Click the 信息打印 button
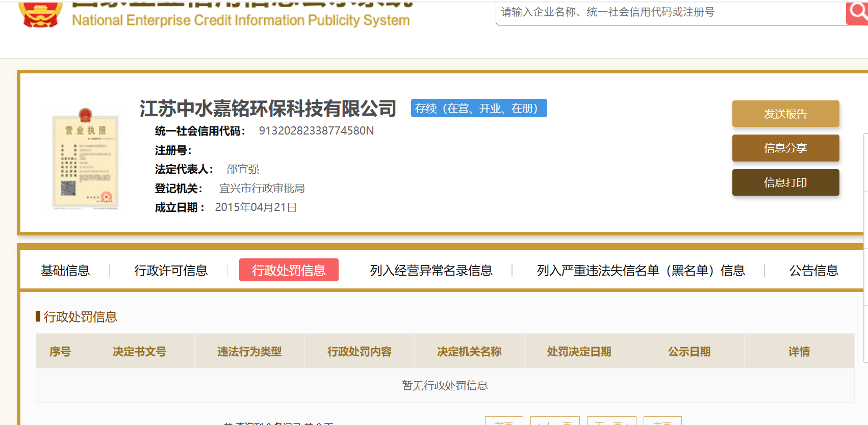This screenshot has width=868, height=425. [785, 182]
